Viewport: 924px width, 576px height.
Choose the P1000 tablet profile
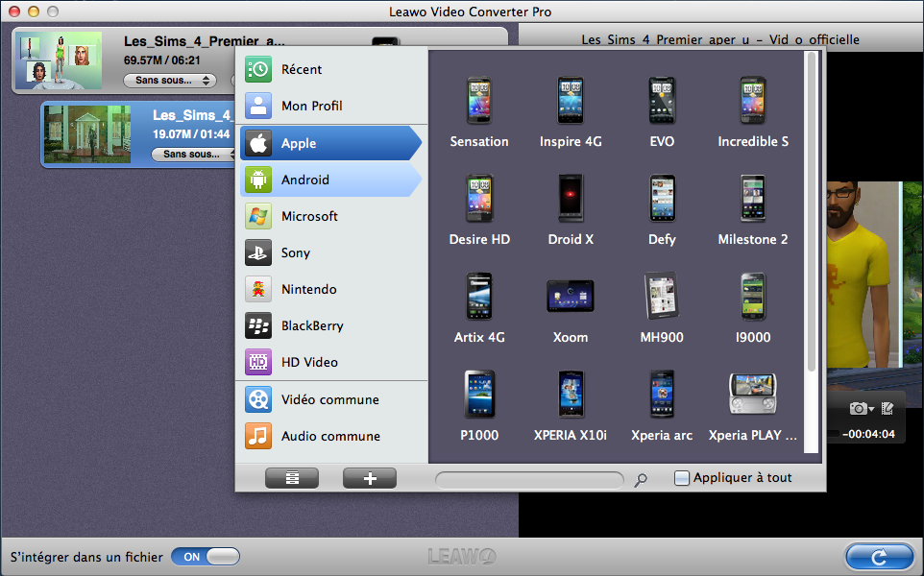click(x=479, y=405)
